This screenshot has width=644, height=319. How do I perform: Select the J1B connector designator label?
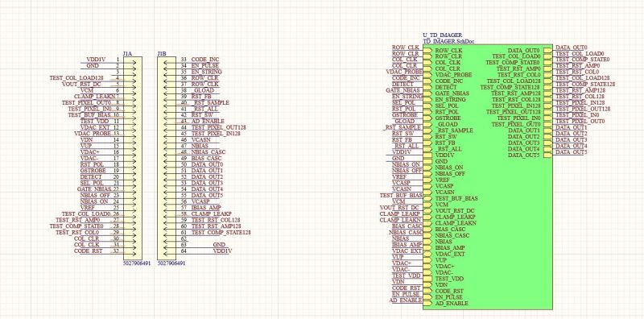click(162, 54)
